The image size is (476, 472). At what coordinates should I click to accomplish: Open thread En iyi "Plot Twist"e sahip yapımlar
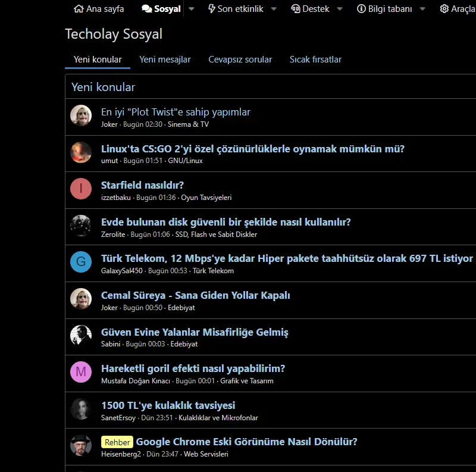point(176,112)
